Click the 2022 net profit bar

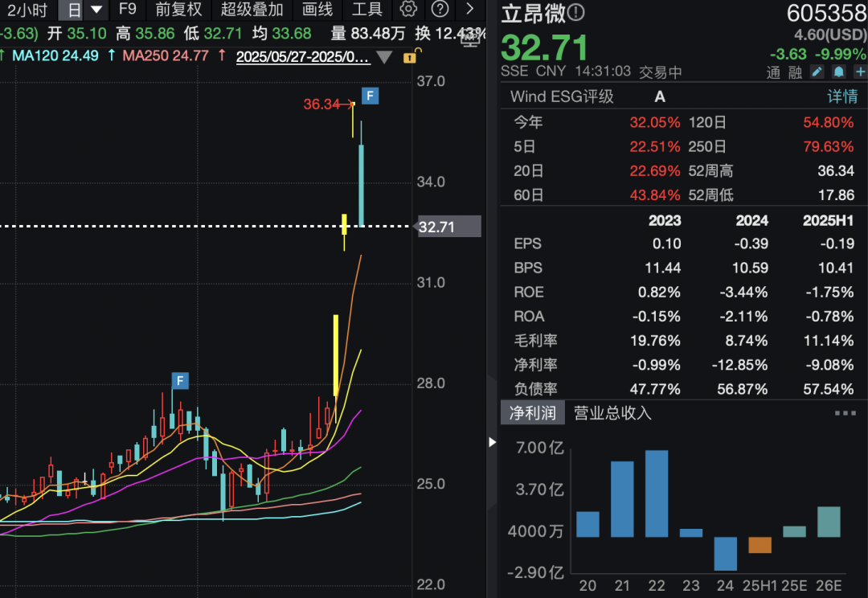pos(657,494)
